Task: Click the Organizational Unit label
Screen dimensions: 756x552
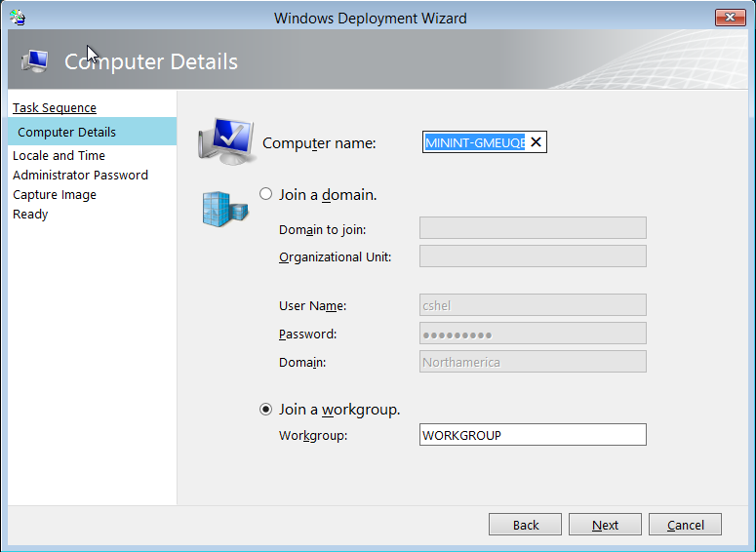Action: coord(336,256)
